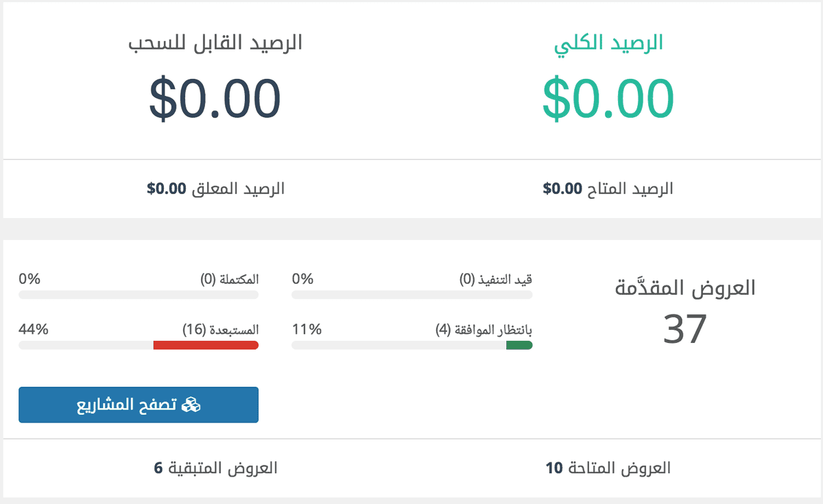Click the الرصيد الكلي heading
Viewport: 823px width, 504px height.
pyautogui.click(x=608, y=43)
